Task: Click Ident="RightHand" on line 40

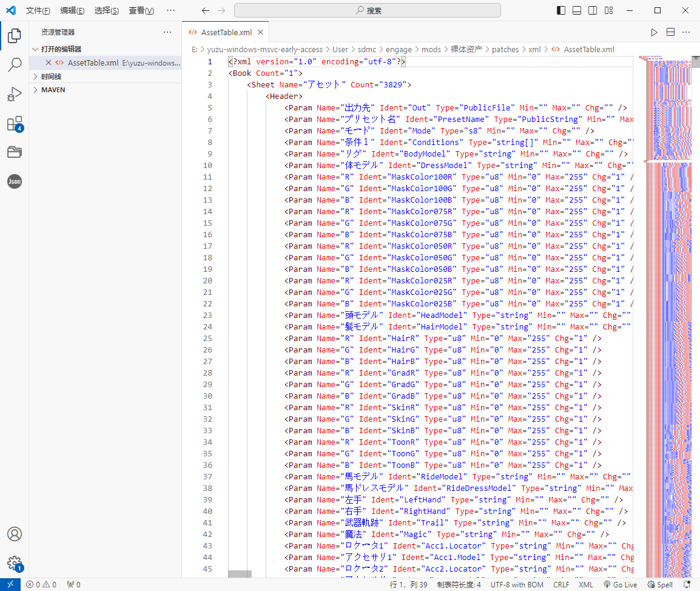Action: click(x=411, y=511)
